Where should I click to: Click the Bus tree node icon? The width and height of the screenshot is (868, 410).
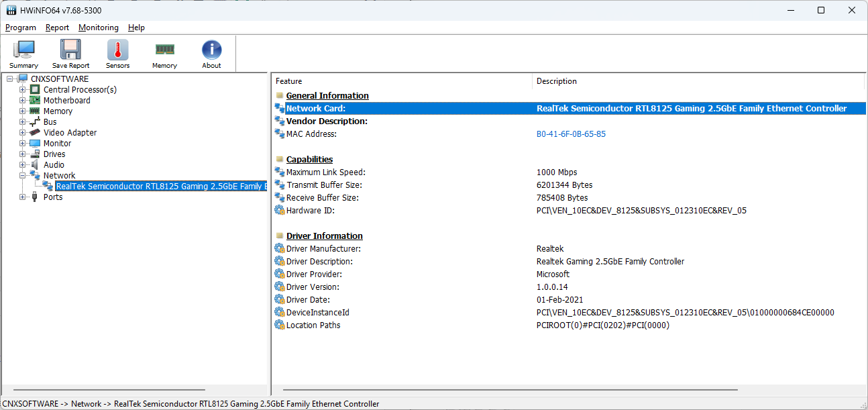point(34,122)
